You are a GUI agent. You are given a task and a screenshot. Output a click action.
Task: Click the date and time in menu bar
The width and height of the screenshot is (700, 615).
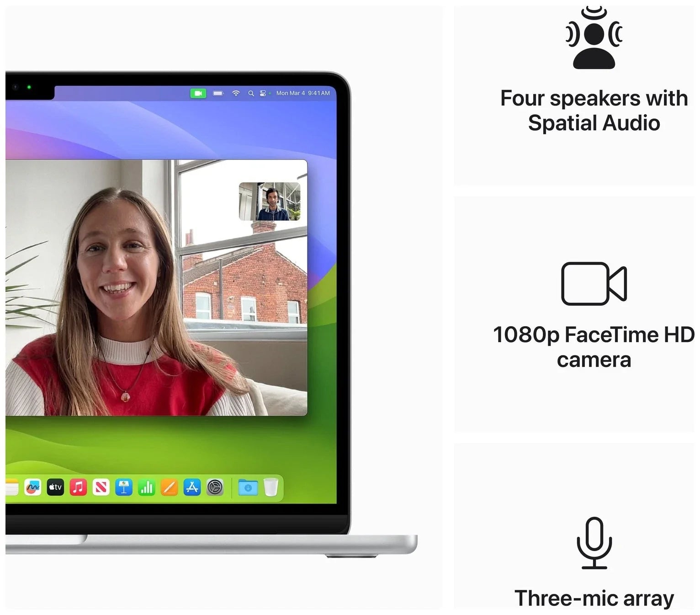tap(303, 93)
